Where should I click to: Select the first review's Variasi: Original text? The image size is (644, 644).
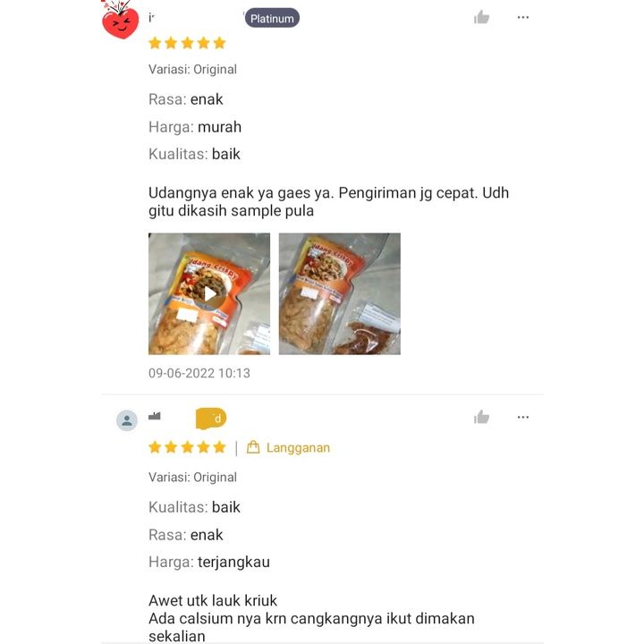[x=192, y=70]
